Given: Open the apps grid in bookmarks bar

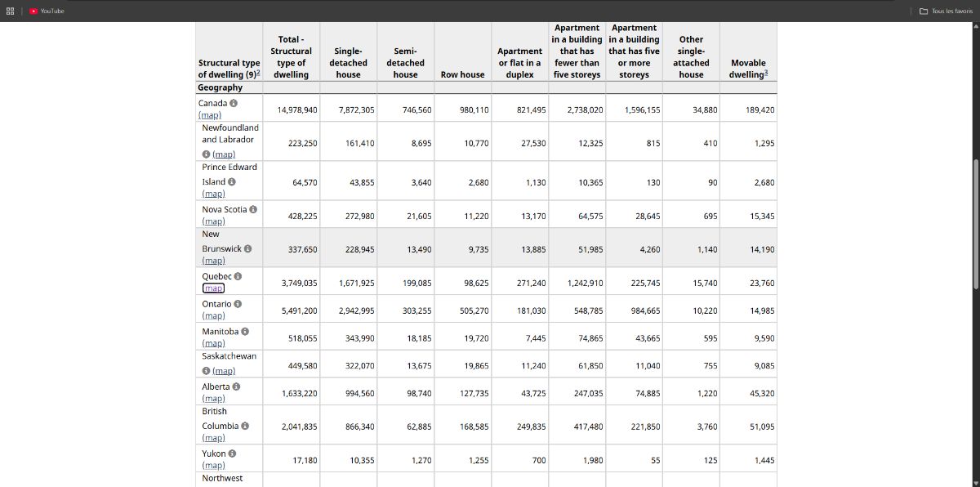Looking at the screenshot, I should pos(11,11).
